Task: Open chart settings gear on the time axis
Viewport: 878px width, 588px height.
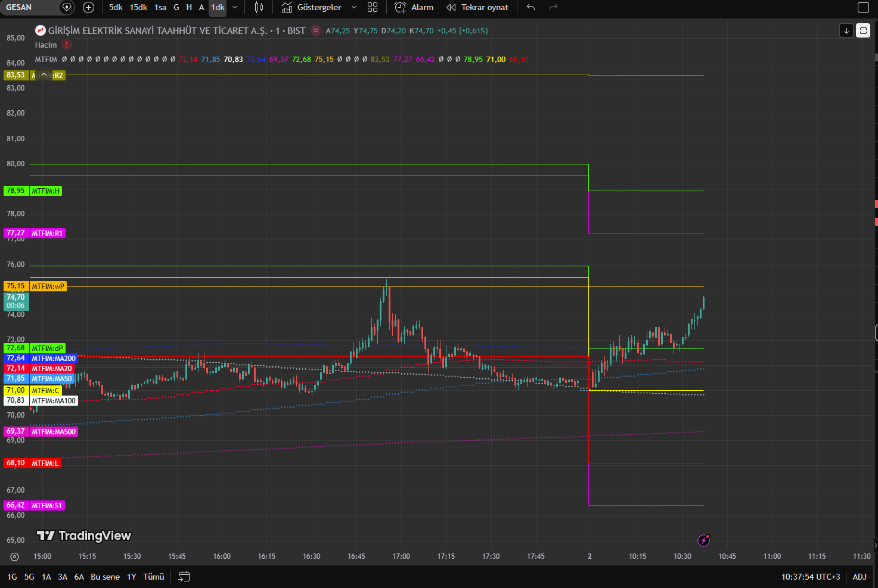Action: [x=15, y=556]
